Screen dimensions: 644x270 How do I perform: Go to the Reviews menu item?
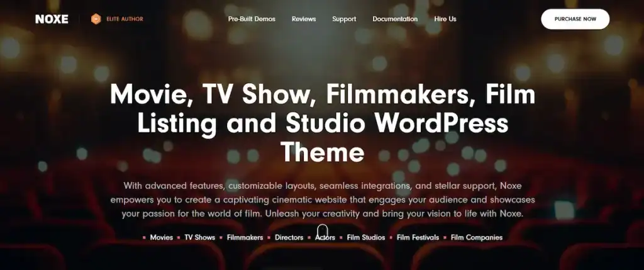tap(304, 19)
